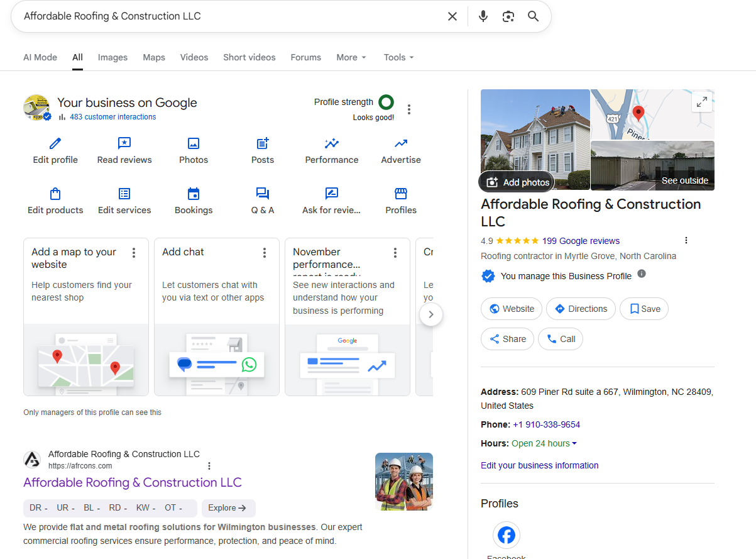Click the Advertise trending arrow icon

click(x=401, y=143)
